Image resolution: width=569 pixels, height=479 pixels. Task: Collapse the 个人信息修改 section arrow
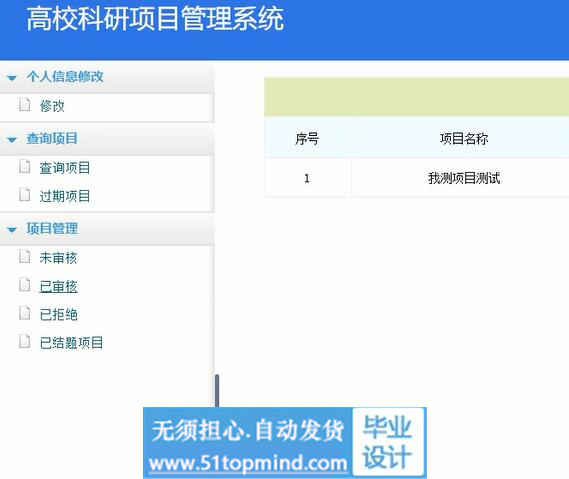[12, 78]
